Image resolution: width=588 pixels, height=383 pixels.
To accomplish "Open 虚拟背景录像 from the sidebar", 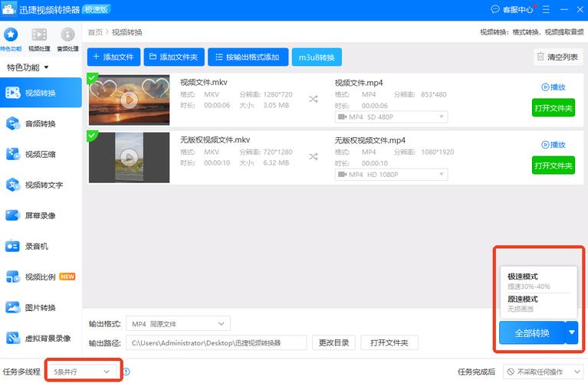I will coord(41,339).
